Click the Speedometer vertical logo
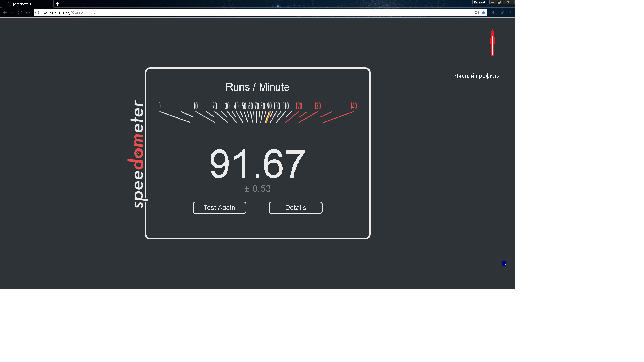 [138, 154]
